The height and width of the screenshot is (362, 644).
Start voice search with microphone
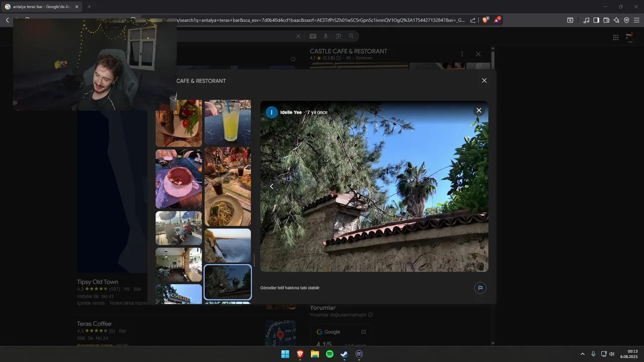(326, 36)
